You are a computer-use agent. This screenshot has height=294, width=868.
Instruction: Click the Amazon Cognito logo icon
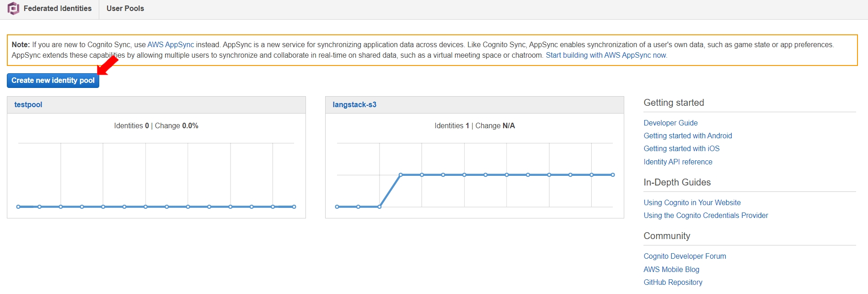point(13,8)
